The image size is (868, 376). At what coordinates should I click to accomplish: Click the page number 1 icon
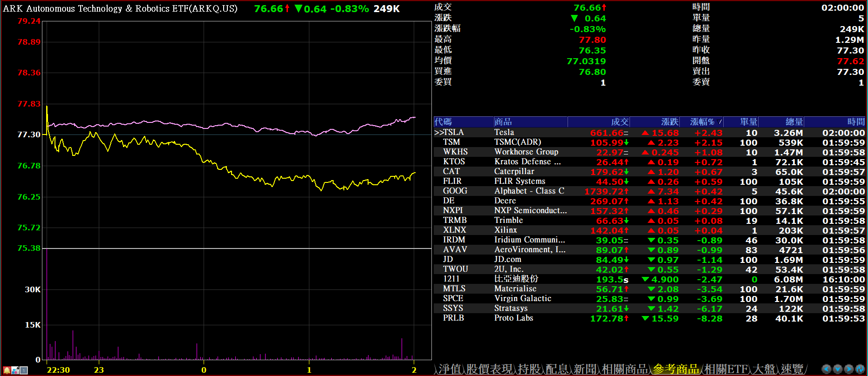[24, 370]
